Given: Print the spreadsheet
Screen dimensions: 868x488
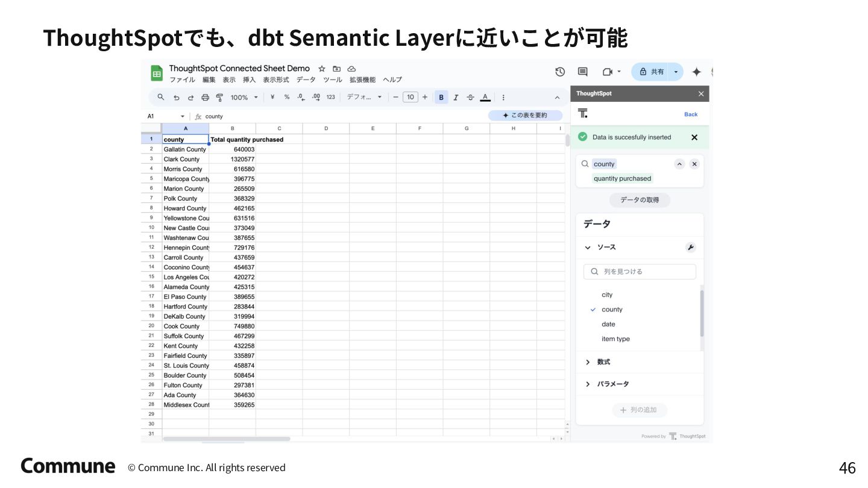Looking at the screenshot, I should pyautogui.click(x=205, y=97).
